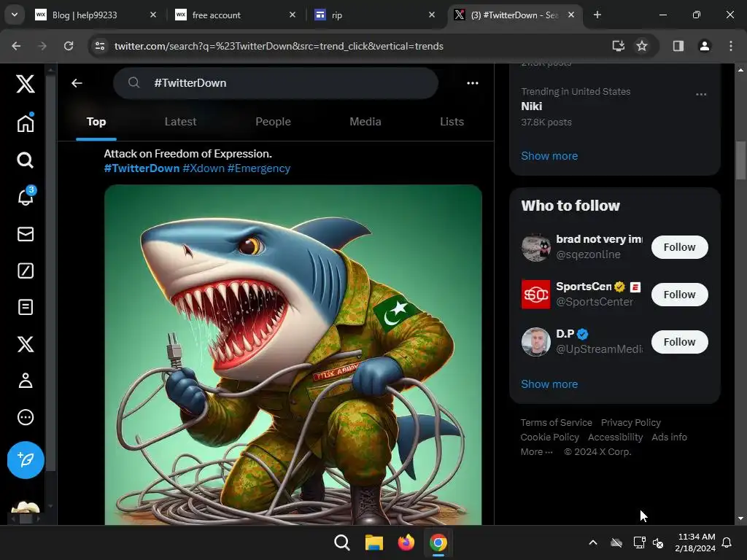The width and height of the screenshot is (747, 560).
Task: Open Chrome three-dot menu
Action: pyautogui.click(x=731, y=46)
